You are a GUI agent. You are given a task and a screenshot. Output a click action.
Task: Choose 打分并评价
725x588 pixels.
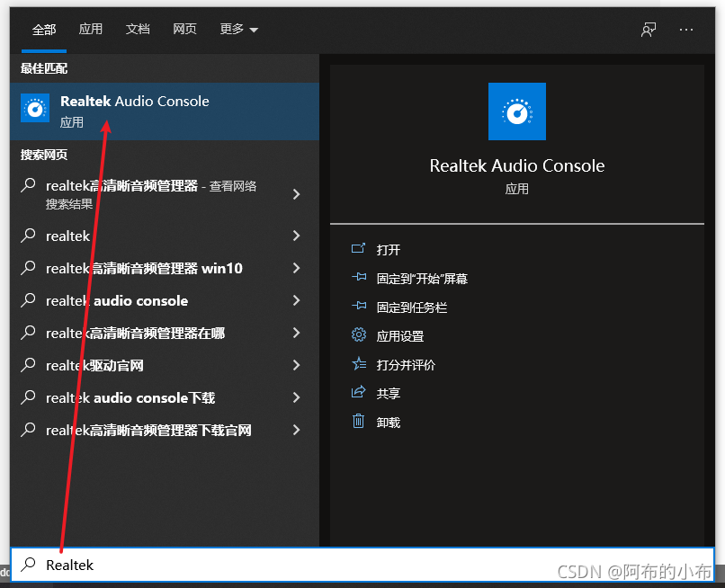click(406, 365)
